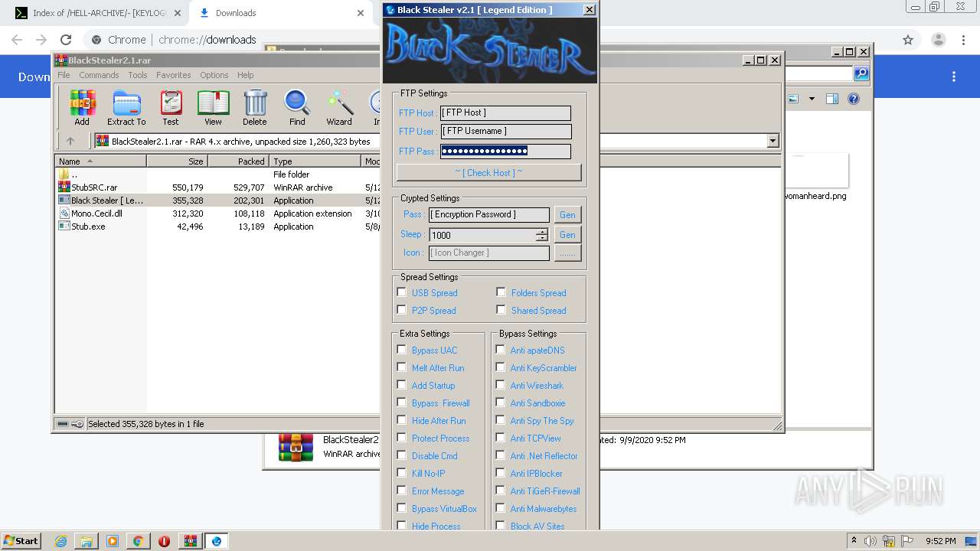This screenshot has height=551, width=980.
Task: Click the Chrome forward arrow
Action: 41,40
